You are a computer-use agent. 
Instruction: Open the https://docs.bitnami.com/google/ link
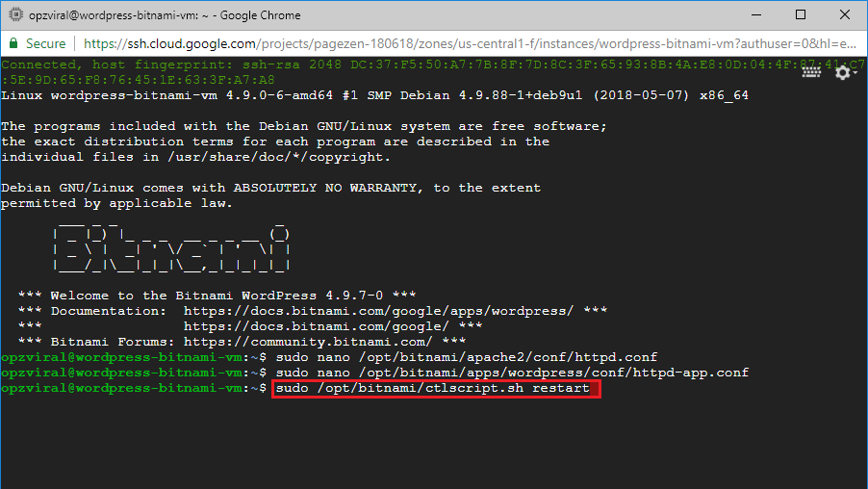point(316,326)
